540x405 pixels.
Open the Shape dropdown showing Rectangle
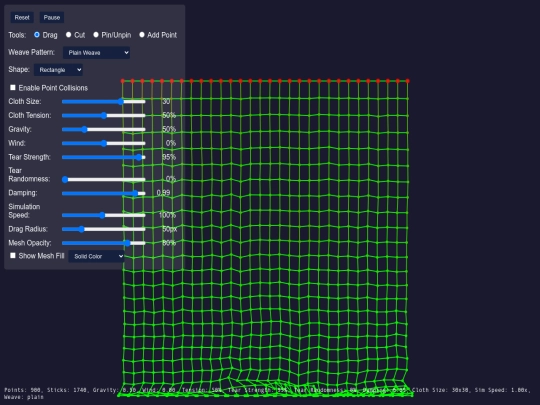click(58, 70)
